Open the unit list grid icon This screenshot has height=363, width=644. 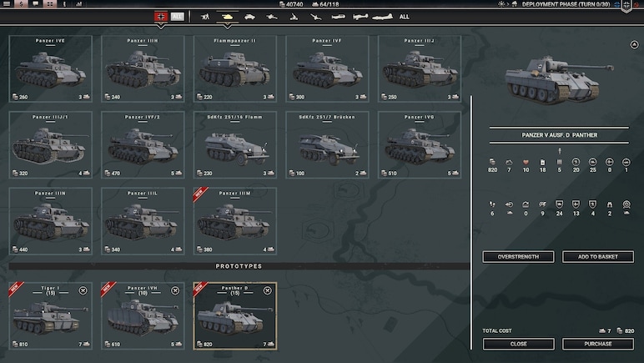click(x=50, y=3)
